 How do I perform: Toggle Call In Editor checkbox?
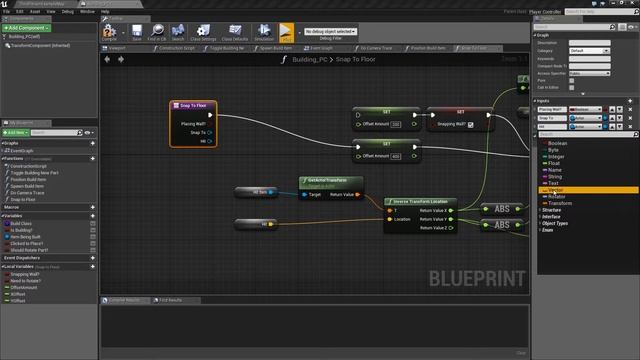pyautogui.click(x=571, y=88)
